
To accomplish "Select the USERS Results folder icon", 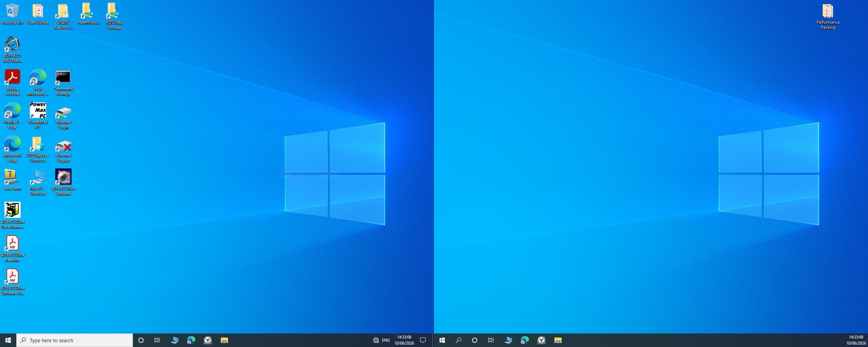I will (63, 17).
